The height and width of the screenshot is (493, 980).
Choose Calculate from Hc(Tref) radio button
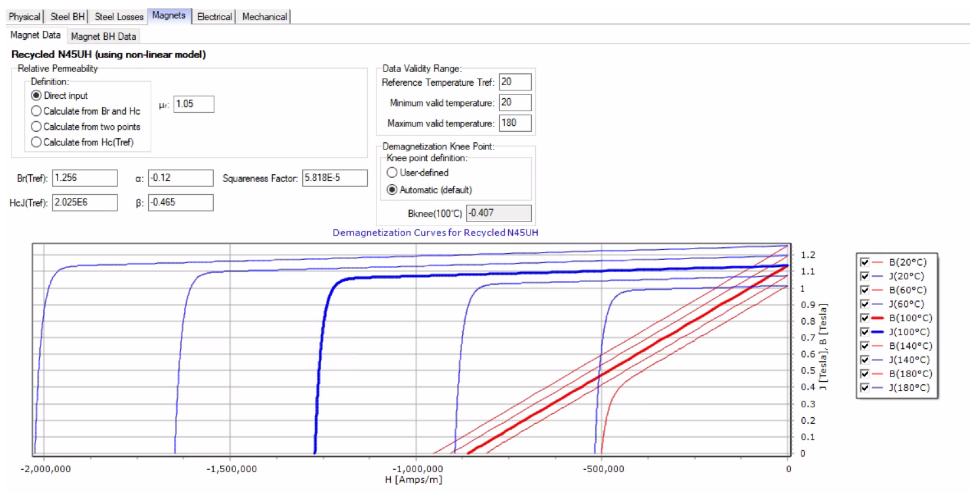(x=36, y=142)
